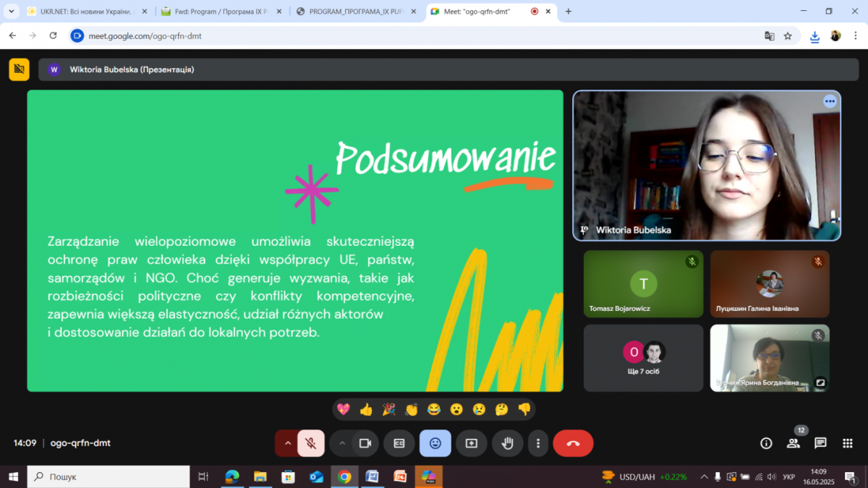The image size is (868, 488).
Task: Leave the call with red hang-up button
Action: (573, 443)
